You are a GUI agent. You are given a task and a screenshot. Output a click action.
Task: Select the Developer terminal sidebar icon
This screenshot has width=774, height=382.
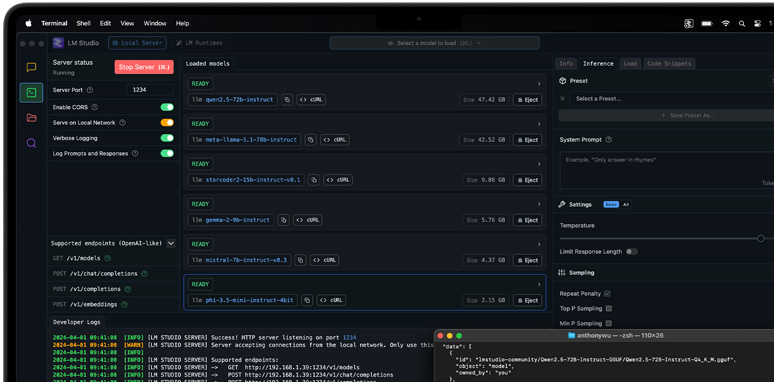(31, 92)
